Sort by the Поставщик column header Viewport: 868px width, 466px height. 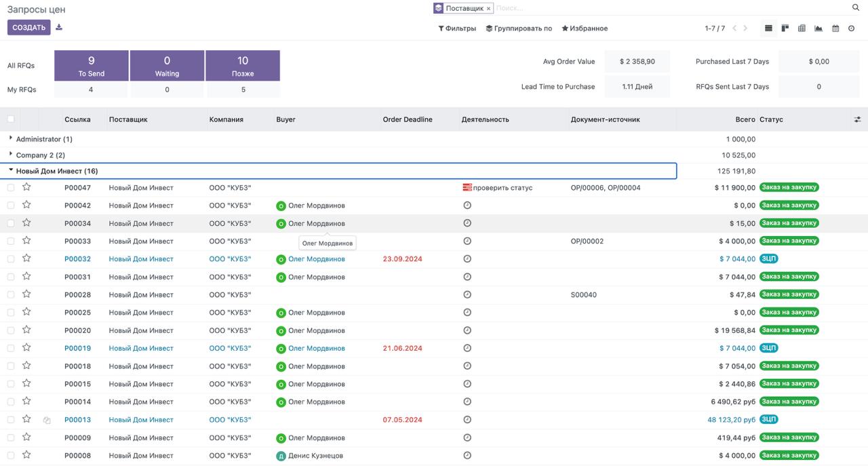128,119
